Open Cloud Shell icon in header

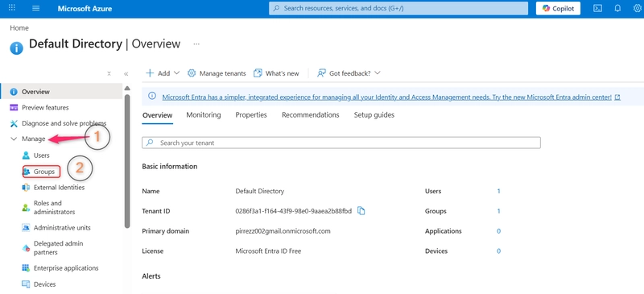[598, 8]
